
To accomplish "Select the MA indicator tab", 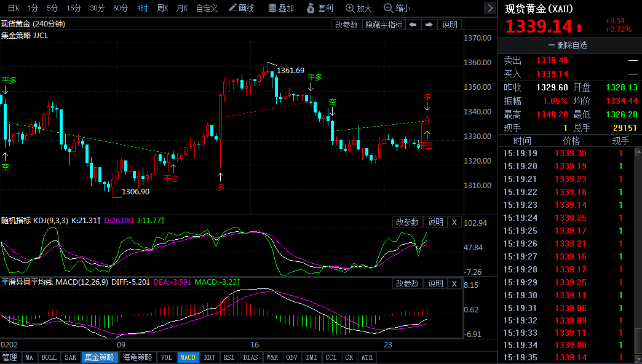I will click(29, 357).
